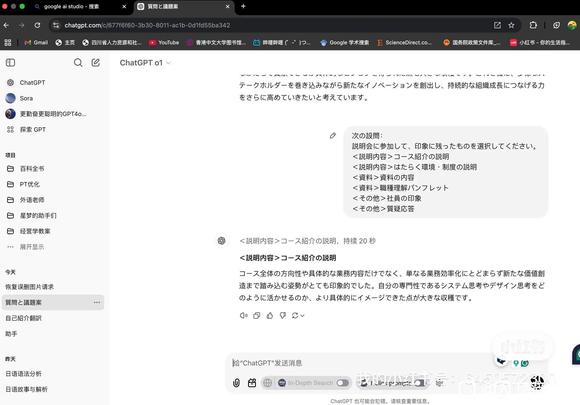The height and width of the screenshot is (405, 580).
Task: Open the YouTube bookmark
Action: (x=164, y=43)
